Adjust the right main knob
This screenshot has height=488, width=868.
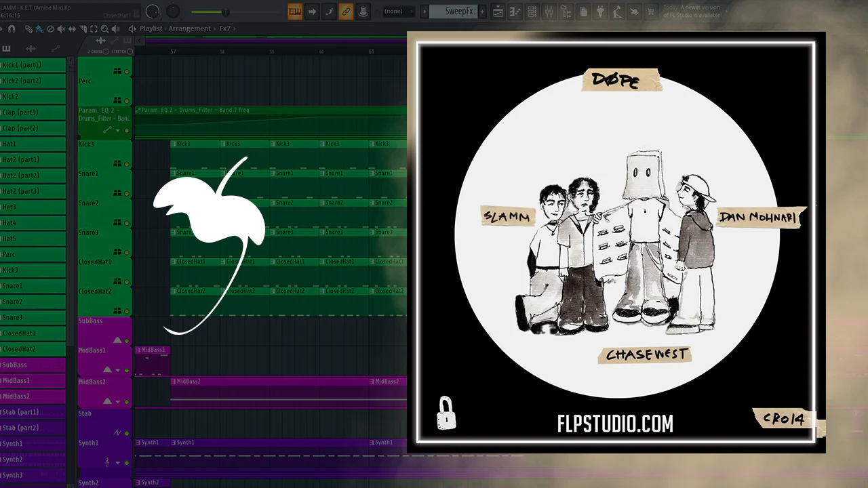(x=174, y=11)
